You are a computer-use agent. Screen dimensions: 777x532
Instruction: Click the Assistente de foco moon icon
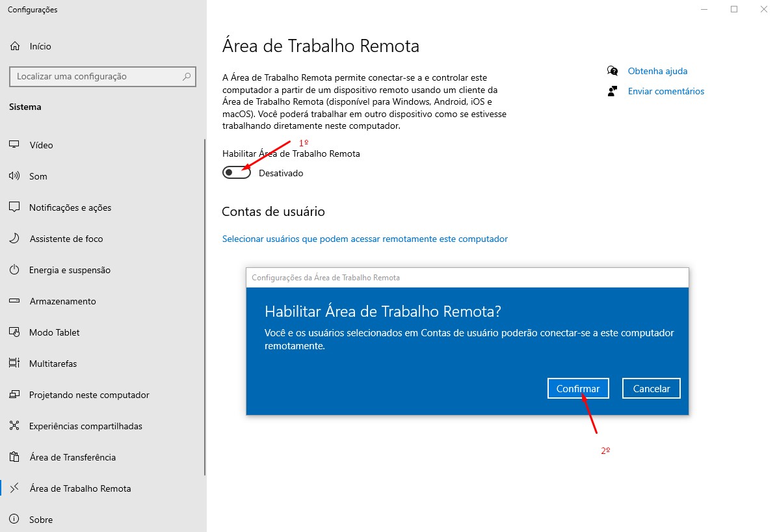pos(14,239)
